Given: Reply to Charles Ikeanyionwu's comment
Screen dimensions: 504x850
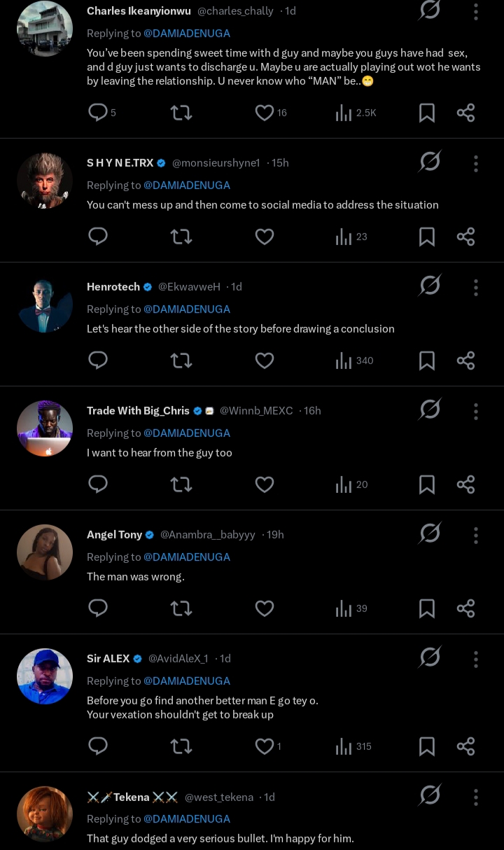Looking at the screenshot, I should pos(98,113).
